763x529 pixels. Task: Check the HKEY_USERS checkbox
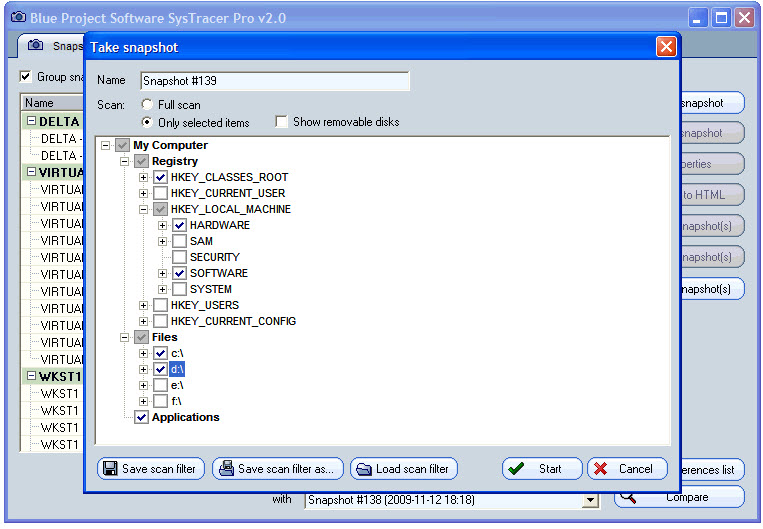[x=161, y=305]
